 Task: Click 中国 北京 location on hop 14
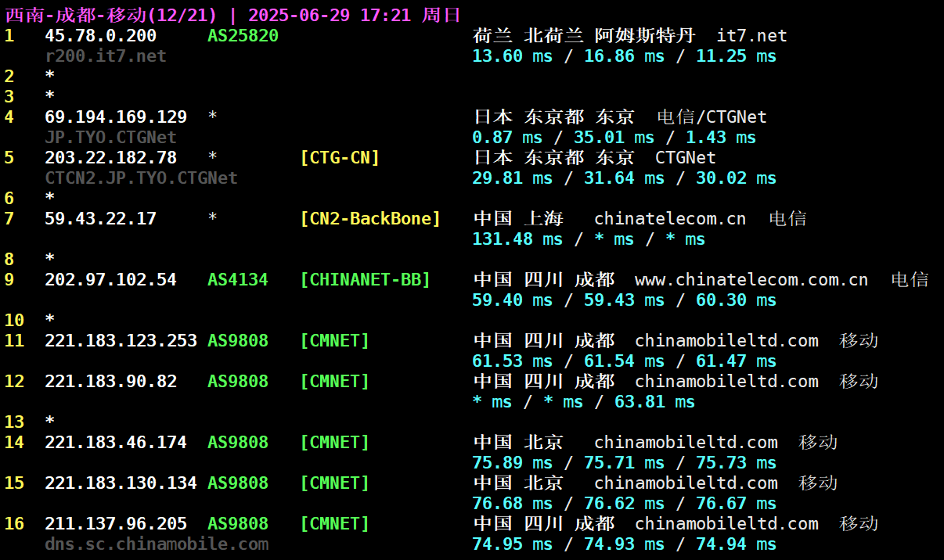pyautogui.click(x=518, y=443)
